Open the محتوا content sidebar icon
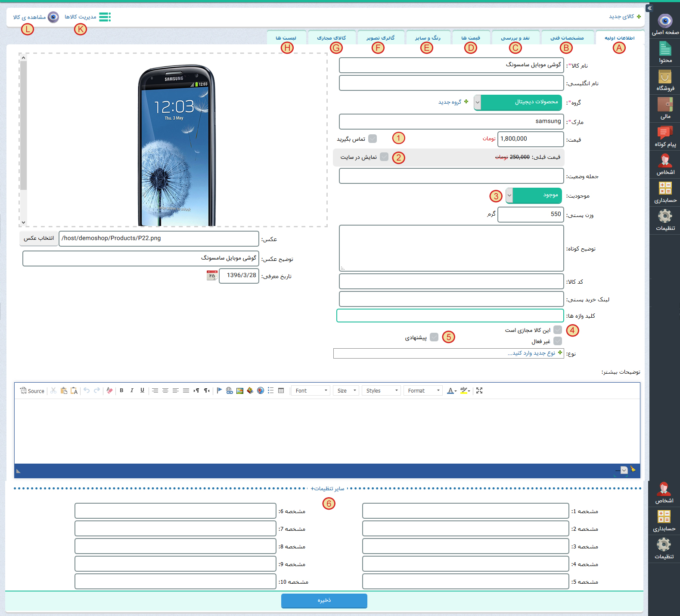680x616 pixels. click(665, 53)
